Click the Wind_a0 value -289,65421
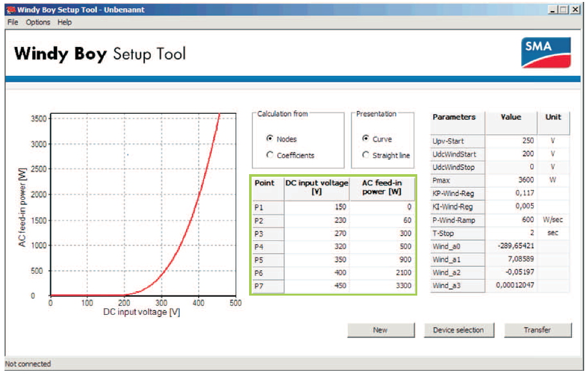The width and height of the screenshot is (588, 374). click(x=511, y=246)
